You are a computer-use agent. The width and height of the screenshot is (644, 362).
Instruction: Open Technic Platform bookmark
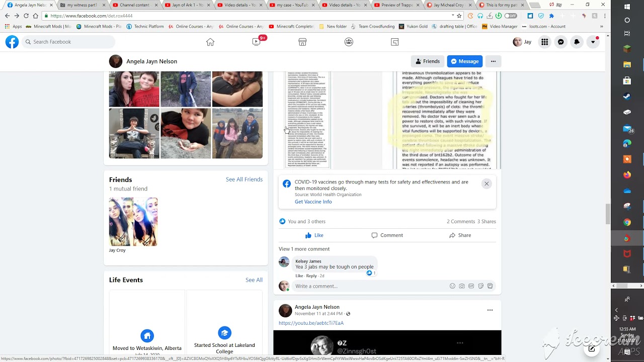(x=145, y=26)
